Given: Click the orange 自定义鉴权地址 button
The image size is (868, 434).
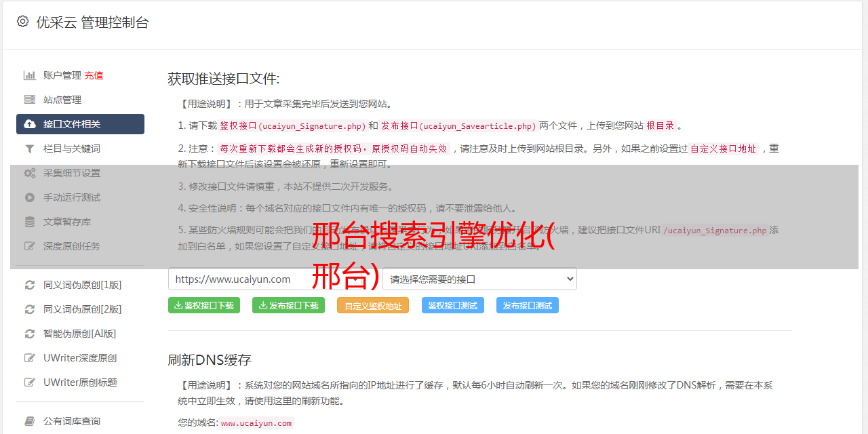Looking at the screenshot, I should pyautogui.click(x=373, y=305).
